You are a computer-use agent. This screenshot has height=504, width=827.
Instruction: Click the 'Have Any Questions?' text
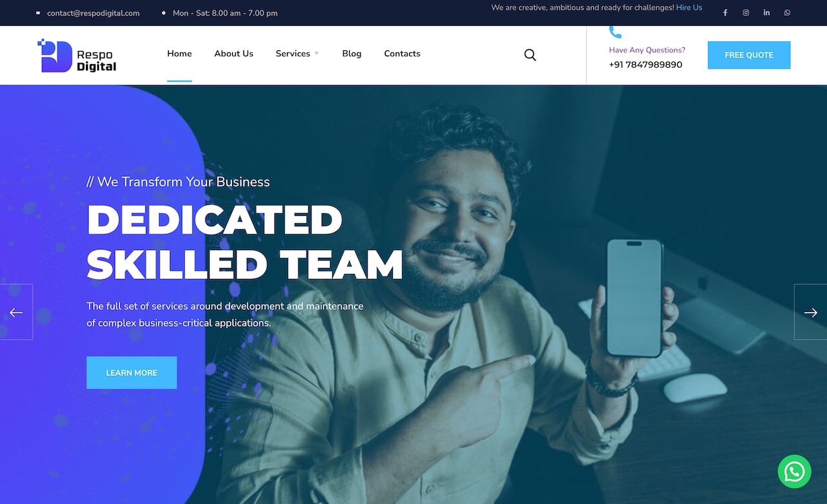tap(647, 50)
